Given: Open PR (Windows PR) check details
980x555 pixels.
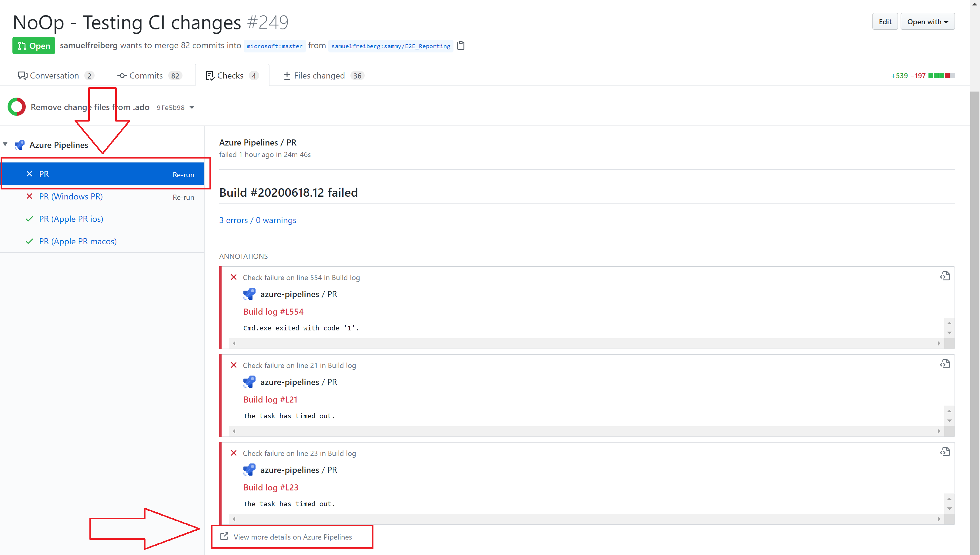Looking at the screenshot, I should [71, 196].
